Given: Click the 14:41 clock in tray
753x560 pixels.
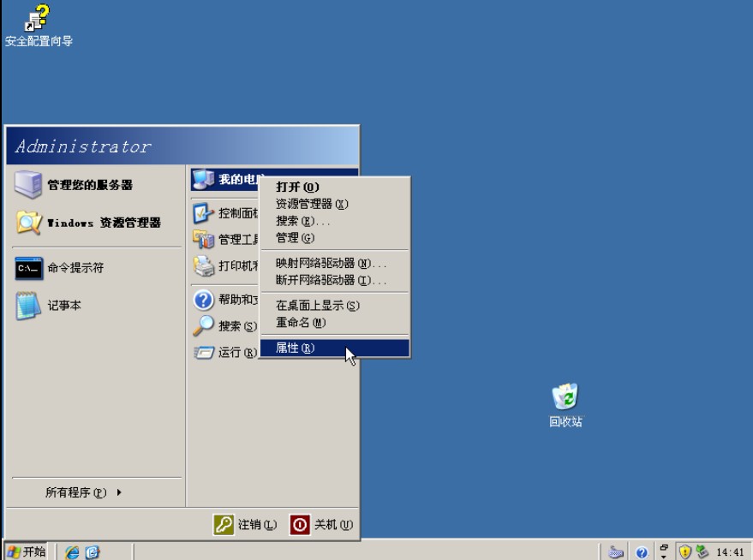Looking at the screenshot, I should (731, 552).
